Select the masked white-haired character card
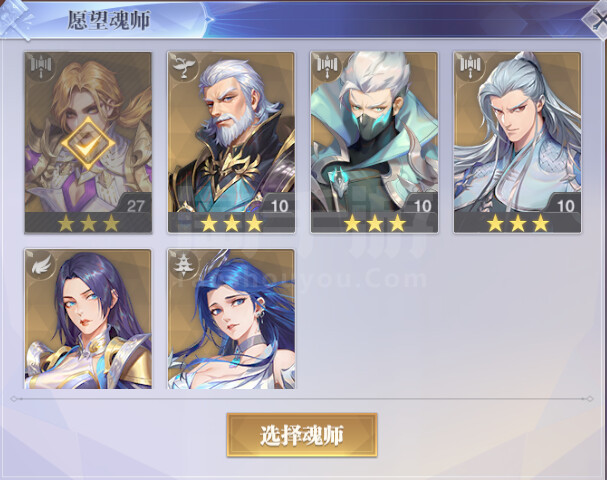 [374, 142]
